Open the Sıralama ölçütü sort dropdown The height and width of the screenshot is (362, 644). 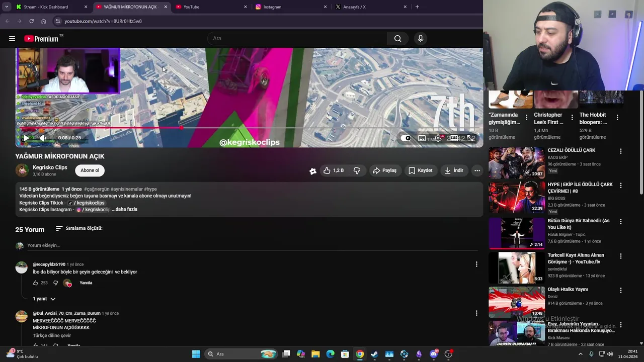79,228
